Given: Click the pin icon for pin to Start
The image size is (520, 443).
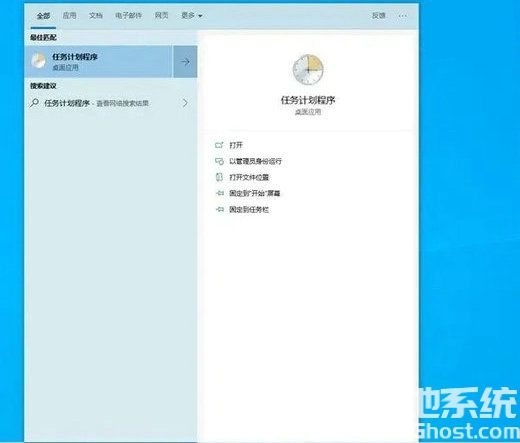Looking at the screenshot, I should [x=219, y=193].
